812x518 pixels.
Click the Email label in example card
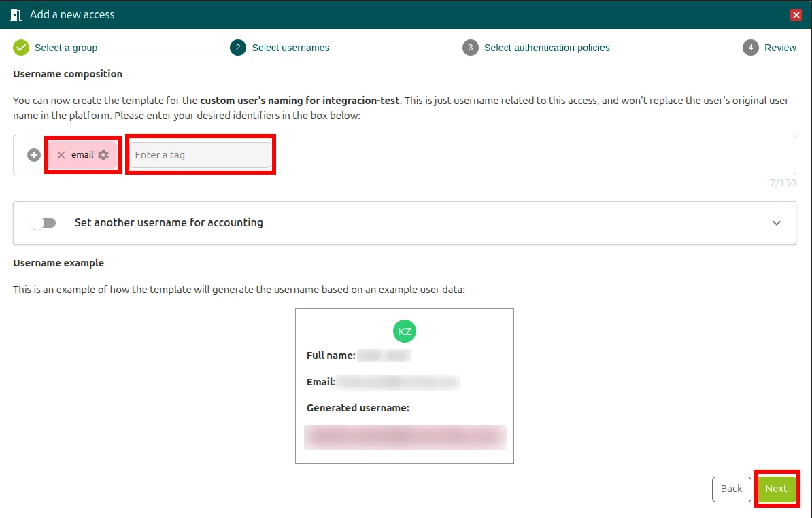point(321,383)
